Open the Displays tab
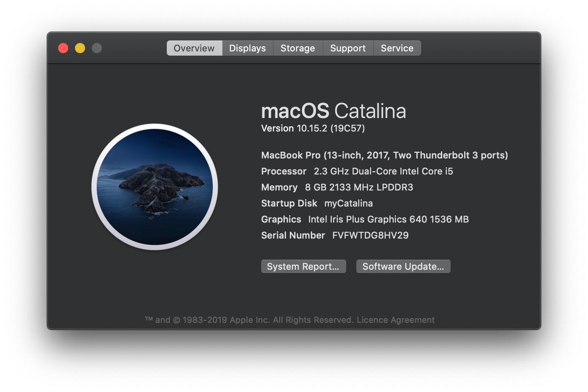 [247, 48]
